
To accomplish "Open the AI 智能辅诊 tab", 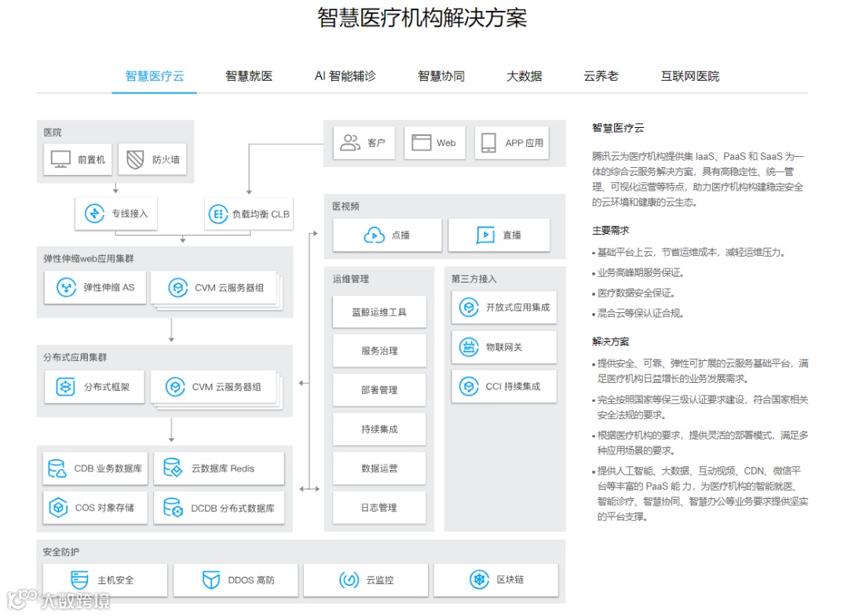I will [345, 76].
